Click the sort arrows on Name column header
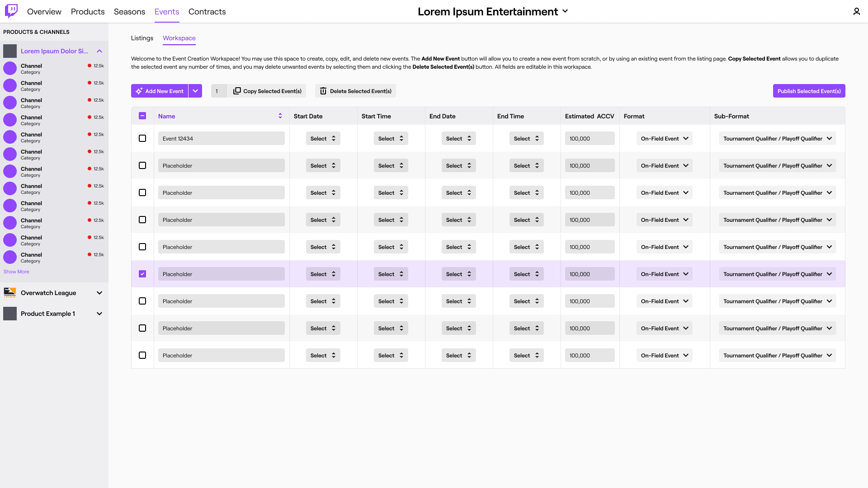 (x=280, y=116)
